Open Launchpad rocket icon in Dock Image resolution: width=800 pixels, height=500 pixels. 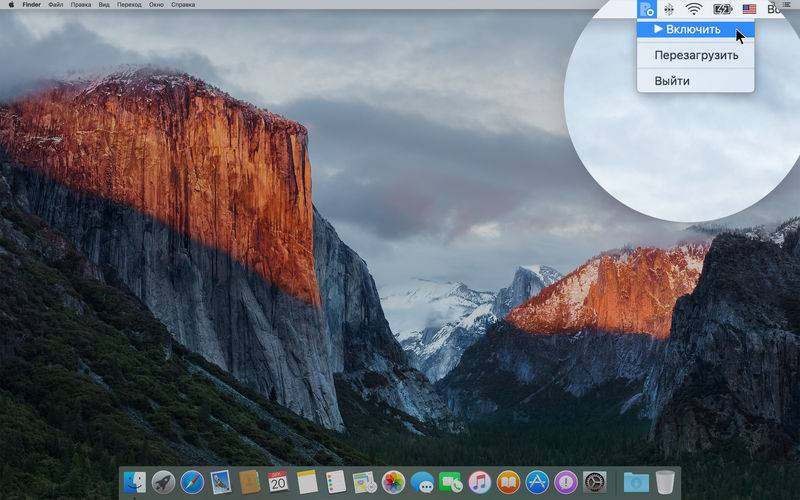pos(163,482)
